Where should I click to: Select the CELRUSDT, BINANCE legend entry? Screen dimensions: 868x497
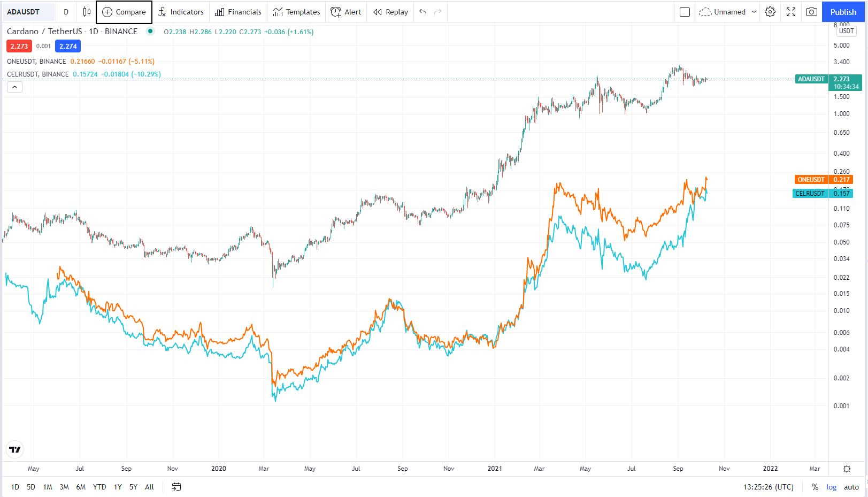38,74
